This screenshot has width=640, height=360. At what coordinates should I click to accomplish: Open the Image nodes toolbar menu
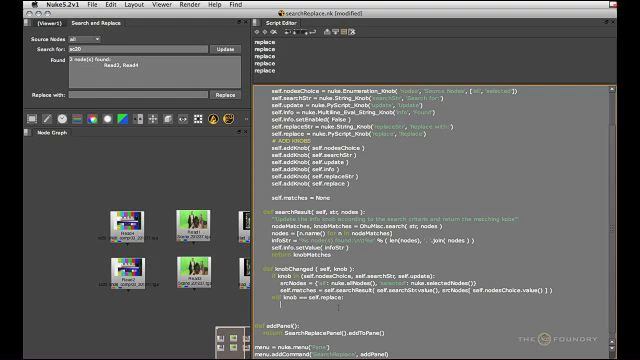32,119
